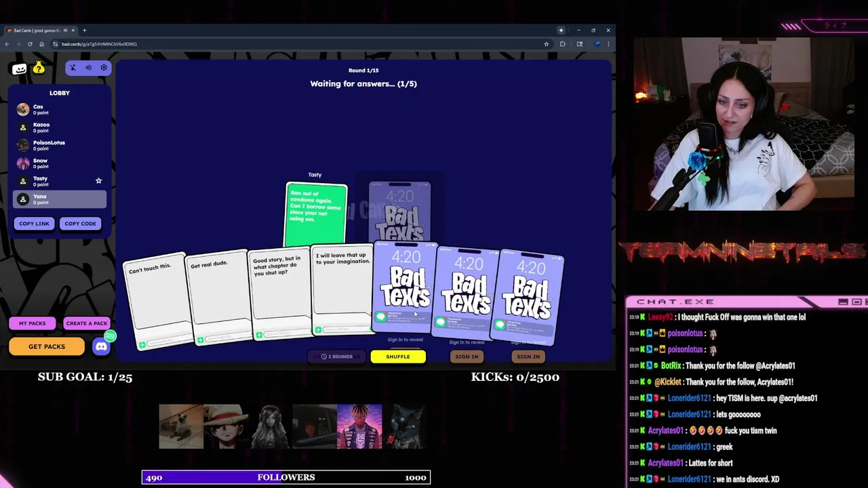This screenshot has height=488, width=868.
Task: Pick the "I will leave that up to your imagination" card
Action: coord(343,290)
